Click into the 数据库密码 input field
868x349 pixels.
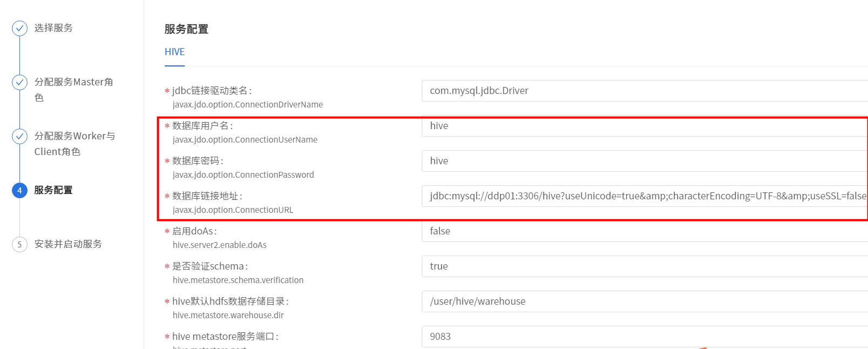pyautogui.click(x=643, y=161)
